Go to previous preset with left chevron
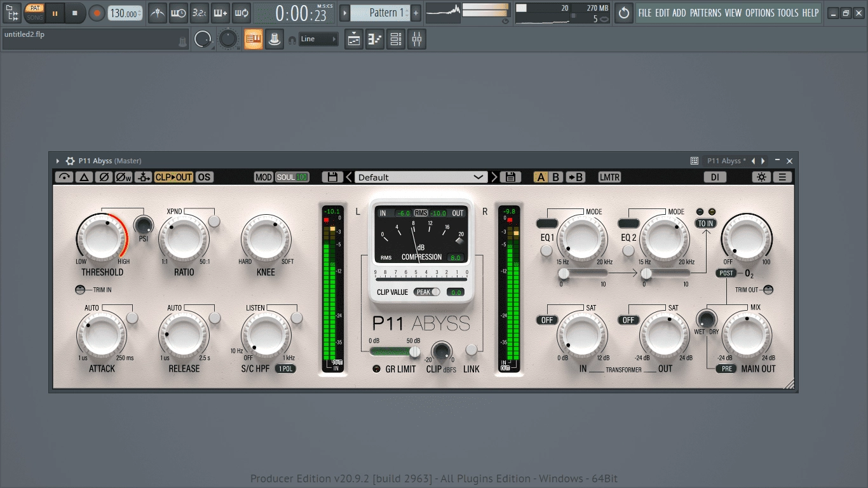This screenshot has width=868, height=488. [348, 177]
